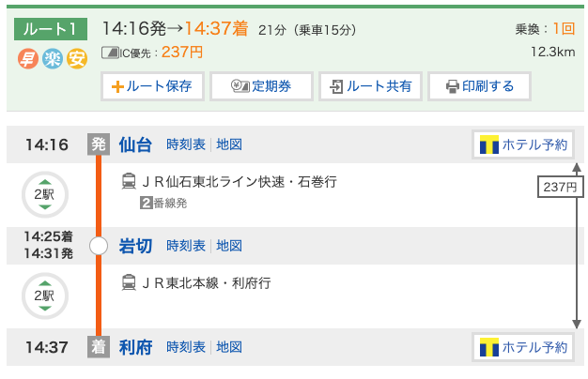Click the train icon beside JR仙石東北ライン快速
This screenshot has width=588, height=379.
[x=129, y=181]
